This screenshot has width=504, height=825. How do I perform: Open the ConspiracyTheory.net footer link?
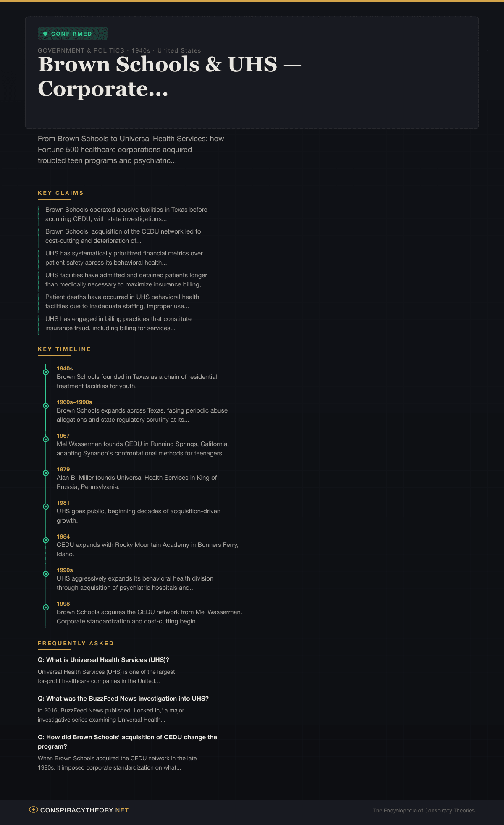point(84,810)
